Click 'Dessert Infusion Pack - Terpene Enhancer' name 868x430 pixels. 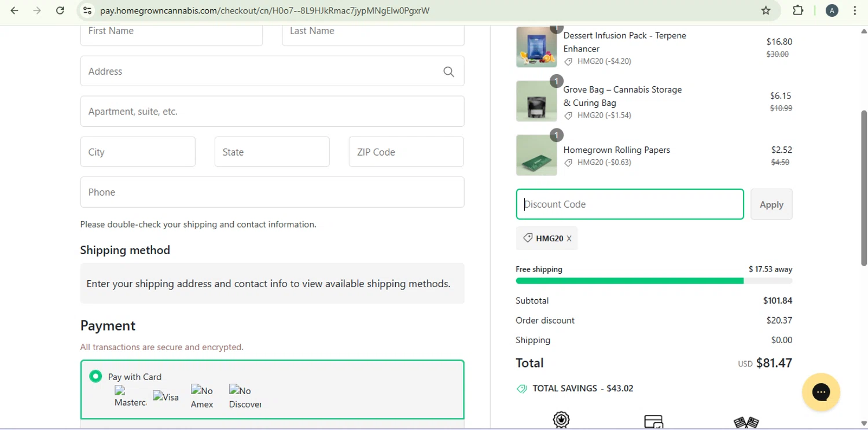pyautogui.click(x=624, y=42)
